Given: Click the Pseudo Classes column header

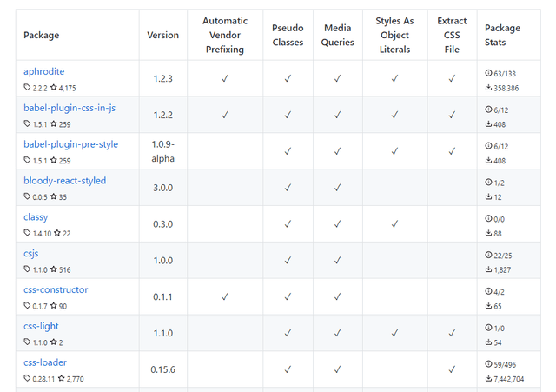Looking at the screenshot, I should click(x=288, y=35).
